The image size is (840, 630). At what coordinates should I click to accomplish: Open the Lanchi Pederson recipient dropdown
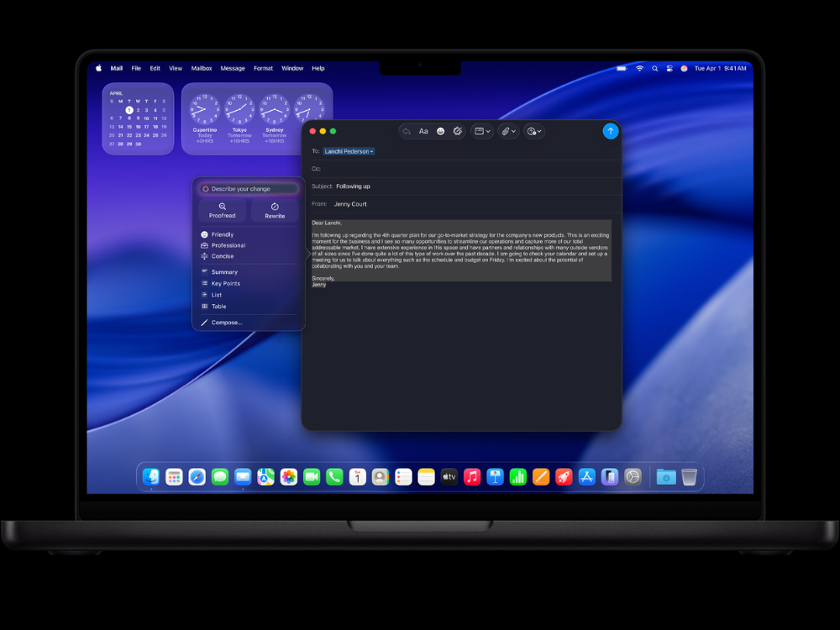349,151
